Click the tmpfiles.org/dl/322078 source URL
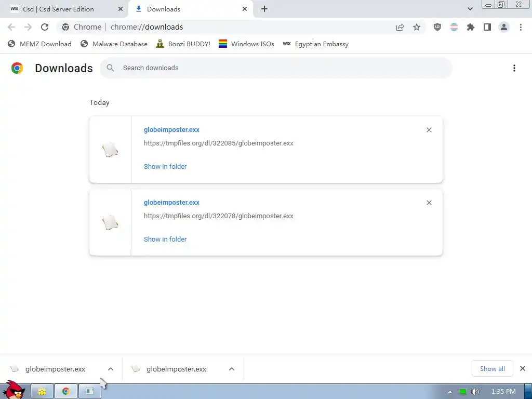Screen dimensions: 532x399 pyautogui.click(x=219, y=216)
